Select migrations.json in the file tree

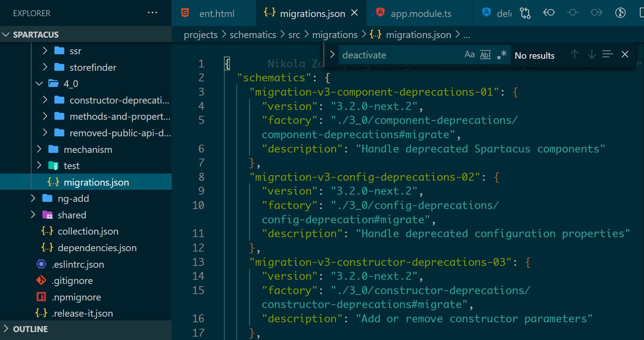(86, 182)
